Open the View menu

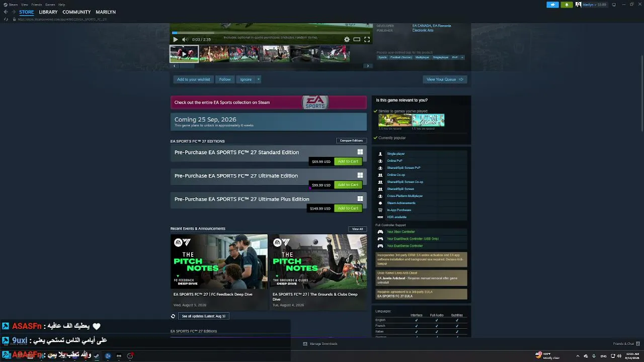tap(24, 5)
